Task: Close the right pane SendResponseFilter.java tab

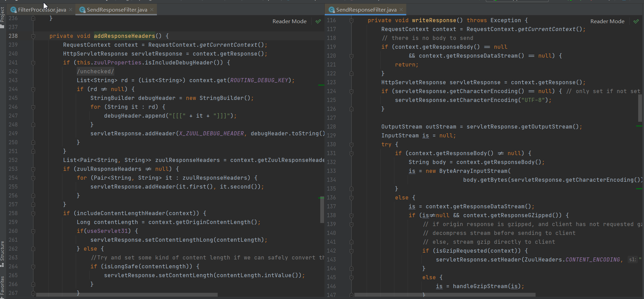Action: coord(401,10)
